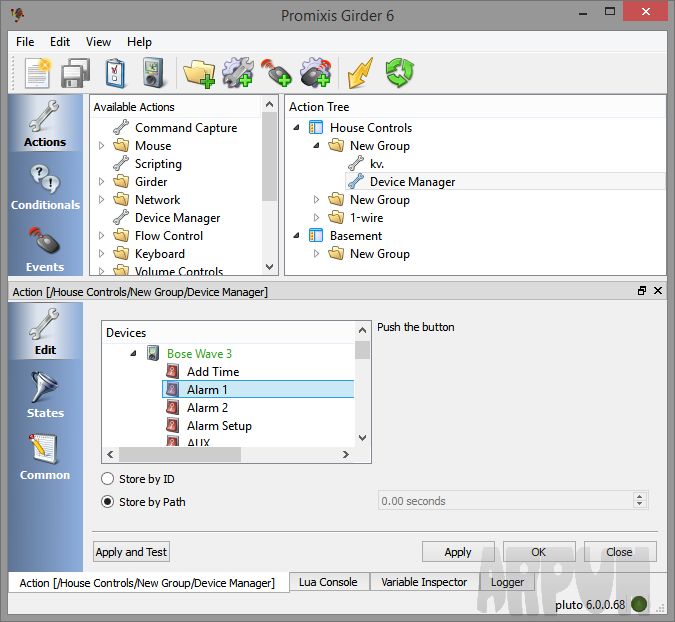Open the Events sidebar panel
The width and height of the screenshot is (675, 622).
(45, 250)
